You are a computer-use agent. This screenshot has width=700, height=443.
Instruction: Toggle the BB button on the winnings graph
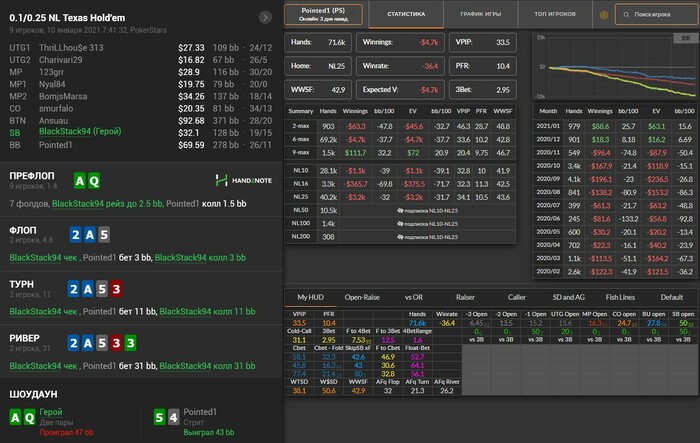click(x=685, y=38)
